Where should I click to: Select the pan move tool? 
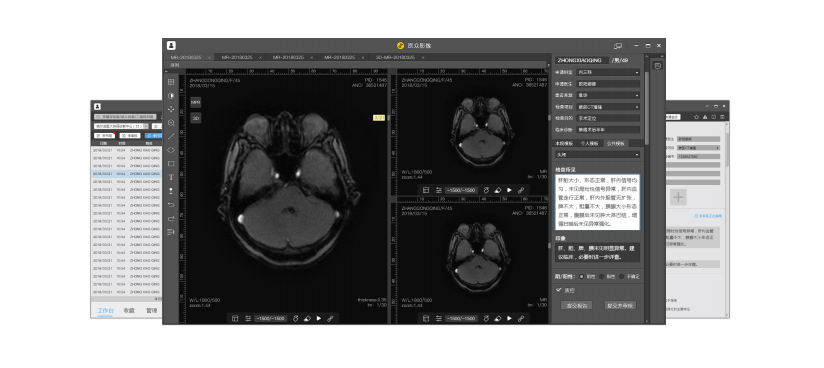pos(171,109)
